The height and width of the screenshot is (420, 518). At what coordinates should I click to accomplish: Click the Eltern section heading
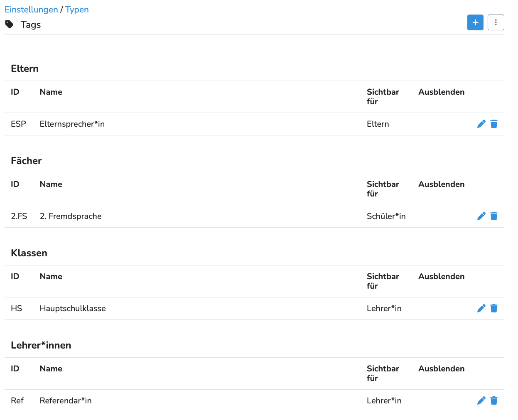pyautogui.click(x=25, y=69)
